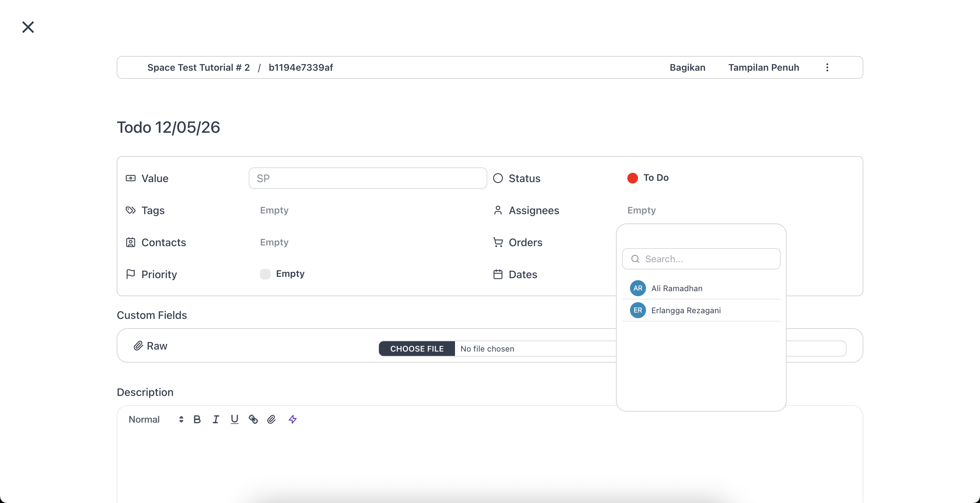This screenshot has height=503, width=980.
Task: Select breadcrumb b1194e7339af
Action: pos(301,67)
